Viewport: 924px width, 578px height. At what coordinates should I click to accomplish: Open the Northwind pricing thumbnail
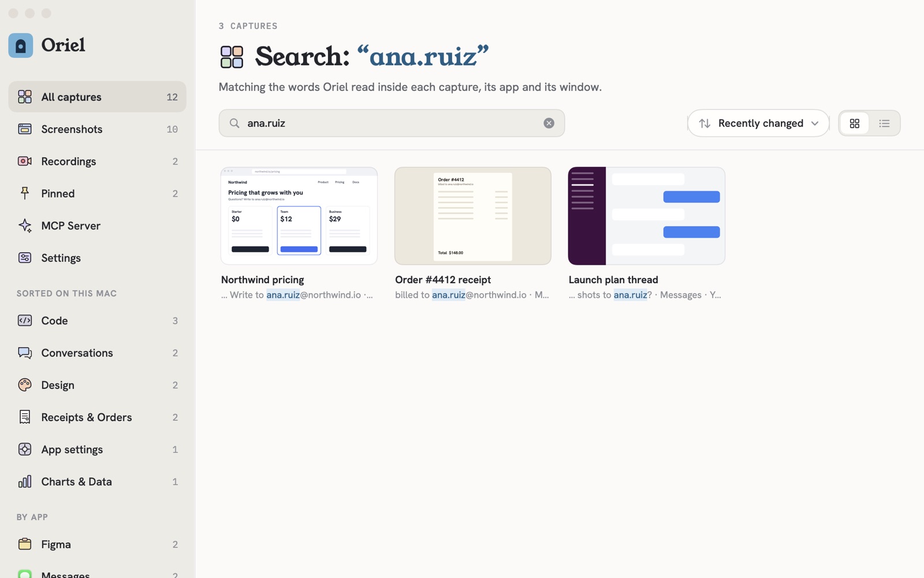point(299,216)
